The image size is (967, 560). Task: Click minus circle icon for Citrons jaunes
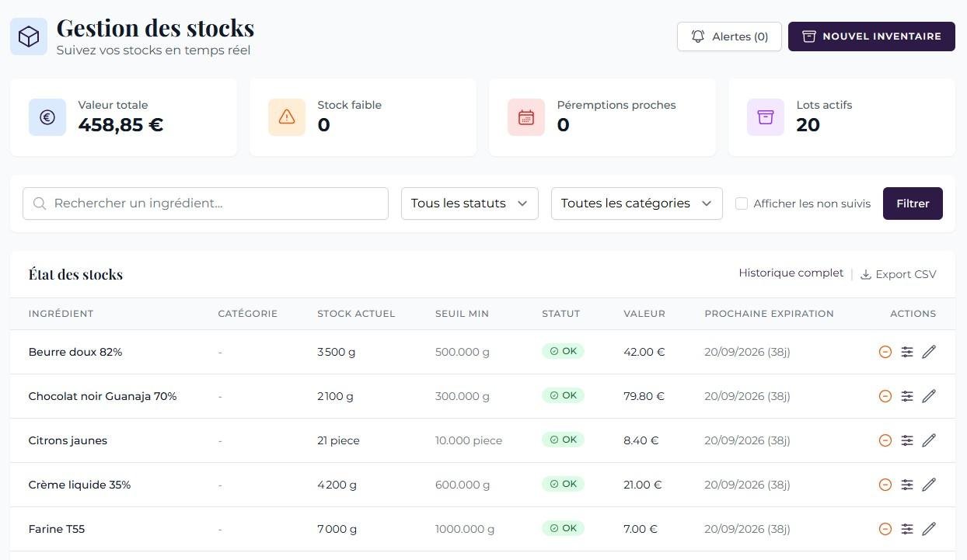885,440
